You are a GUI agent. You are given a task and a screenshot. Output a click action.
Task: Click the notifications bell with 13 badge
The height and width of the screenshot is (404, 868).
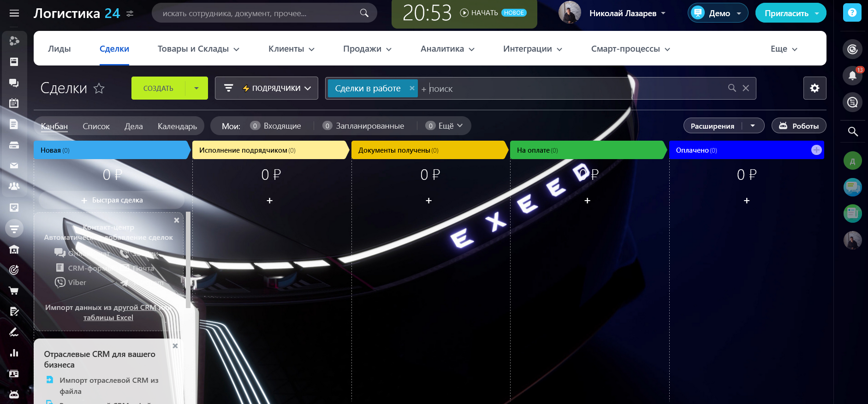pos(852,76)
